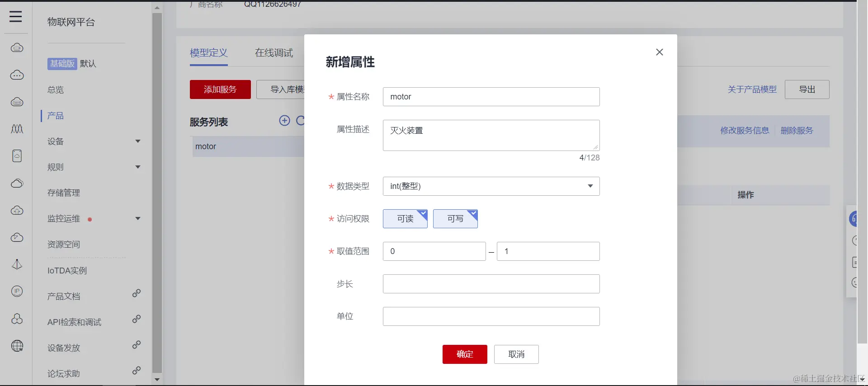Open 总览 in sidebar

tap(56, 90)
